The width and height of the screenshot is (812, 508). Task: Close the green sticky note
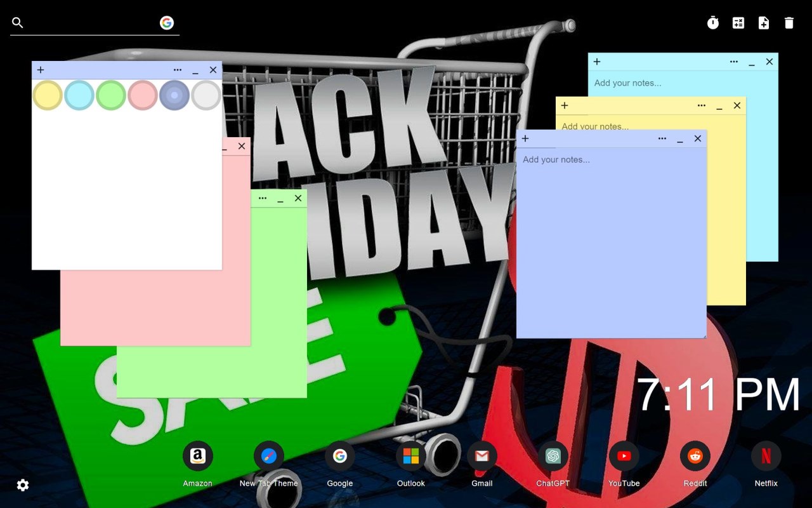[298, 198]
